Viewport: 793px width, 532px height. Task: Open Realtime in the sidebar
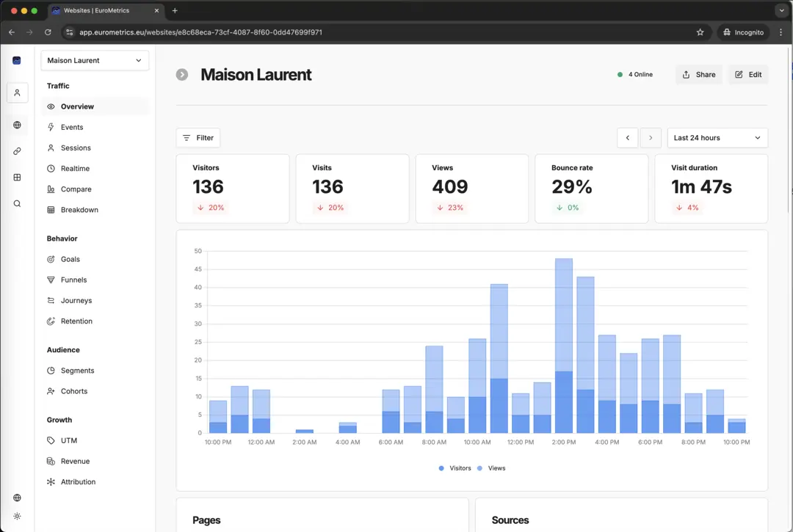tap(95, 169)
